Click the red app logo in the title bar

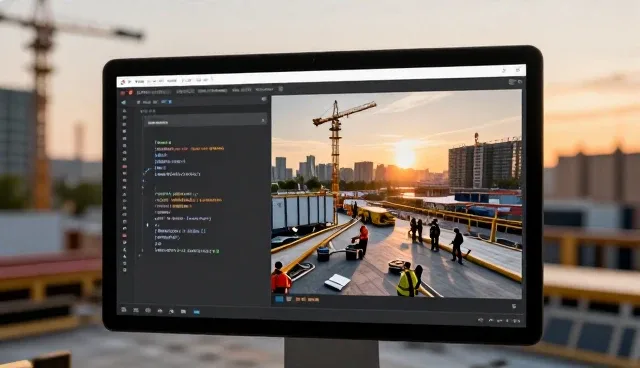(x=123, y=82)
